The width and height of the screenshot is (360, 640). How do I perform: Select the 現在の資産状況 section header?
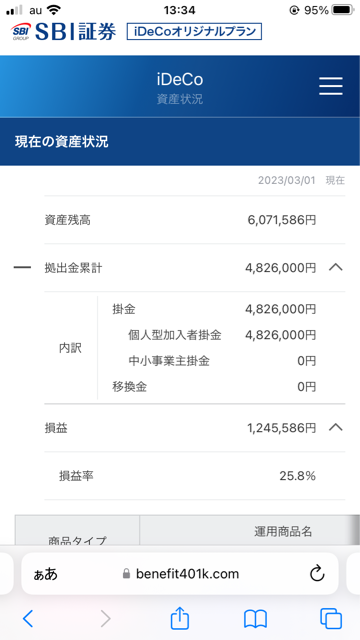tap(180, 142)
